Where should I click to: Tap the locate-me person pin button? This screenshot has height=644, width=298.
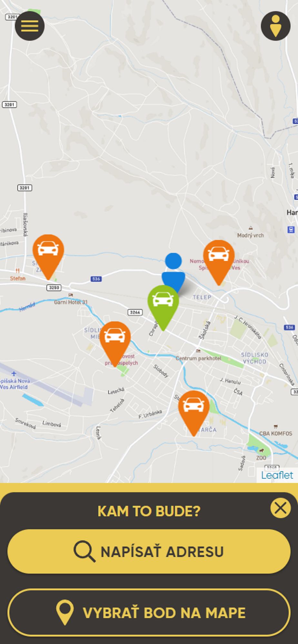pyautogui.click(x=275, y=26)
